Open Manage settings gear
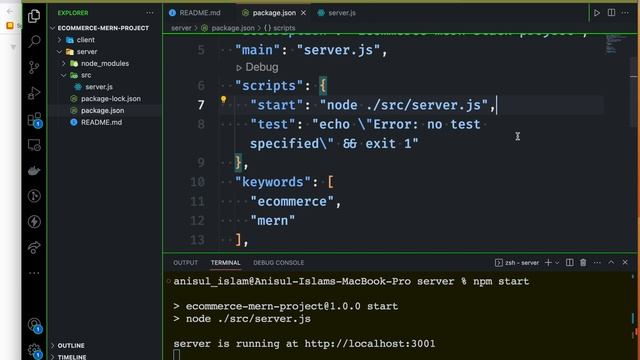This screenshot has height=360, width=640. (x=34, y=351)
